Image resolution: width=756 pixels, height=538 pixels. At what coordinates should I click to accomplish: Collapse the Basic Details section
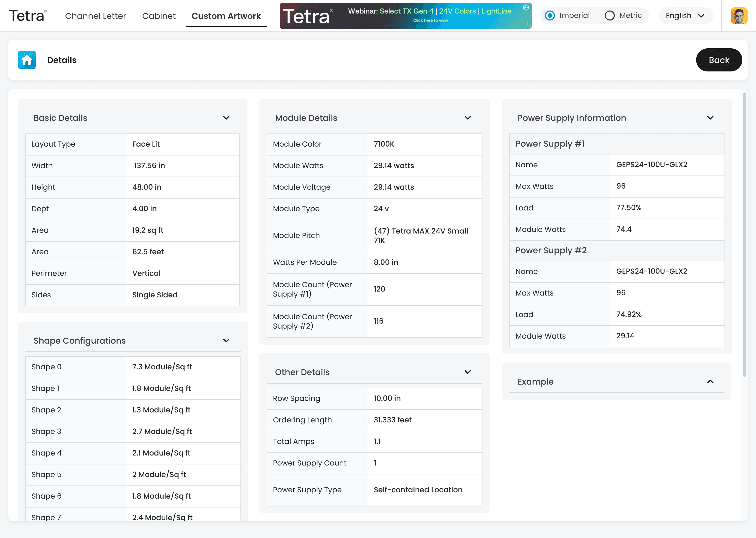pyautogui.click(x=226, y=118)
